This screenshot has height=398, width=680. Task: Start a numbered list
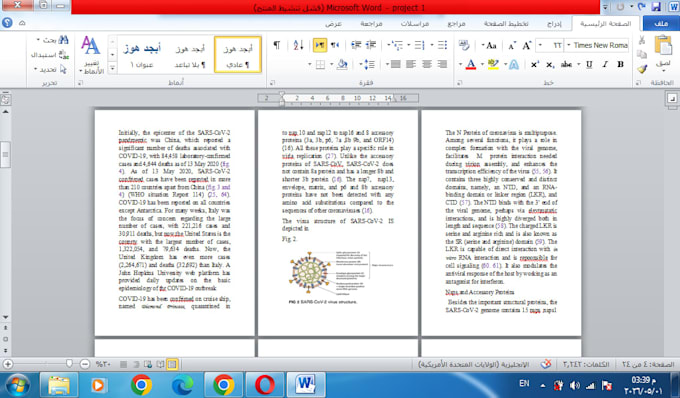420,45
